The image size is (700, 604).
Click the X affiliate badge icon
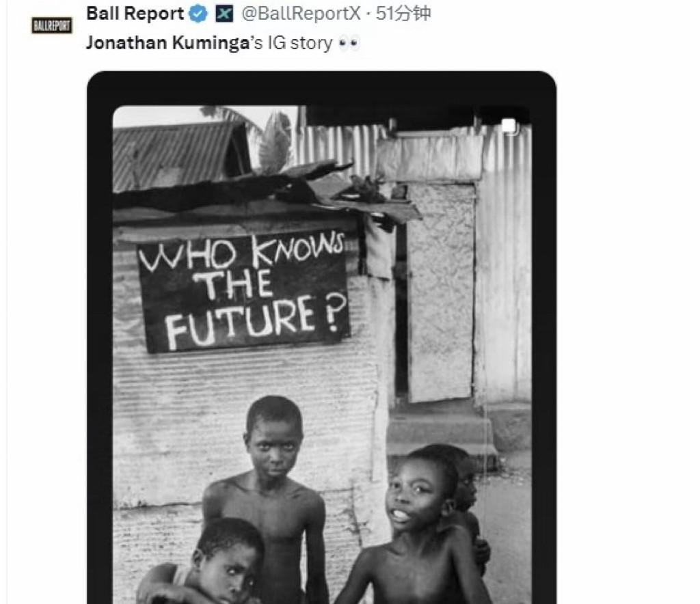[x=224, y=14]
